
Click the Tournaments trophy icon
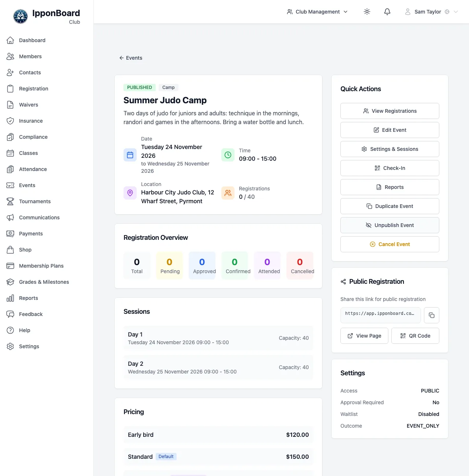[10, 201]
